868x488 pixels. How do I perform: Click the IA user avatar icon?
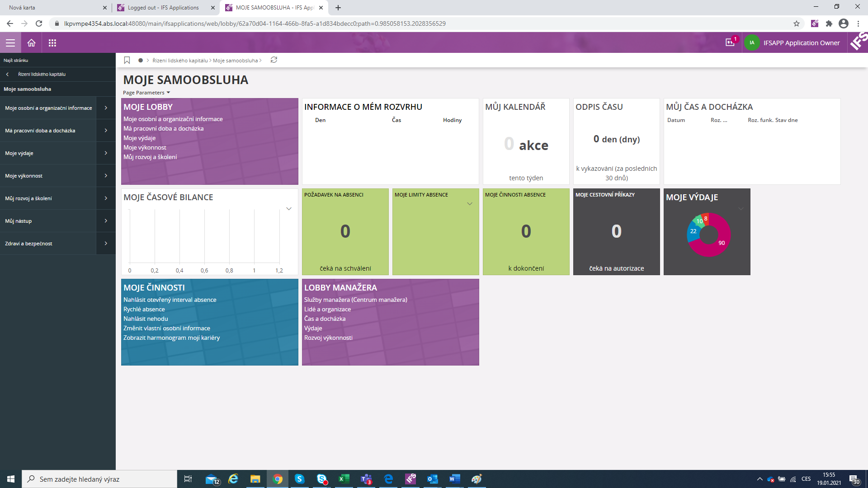click(752, 43)
